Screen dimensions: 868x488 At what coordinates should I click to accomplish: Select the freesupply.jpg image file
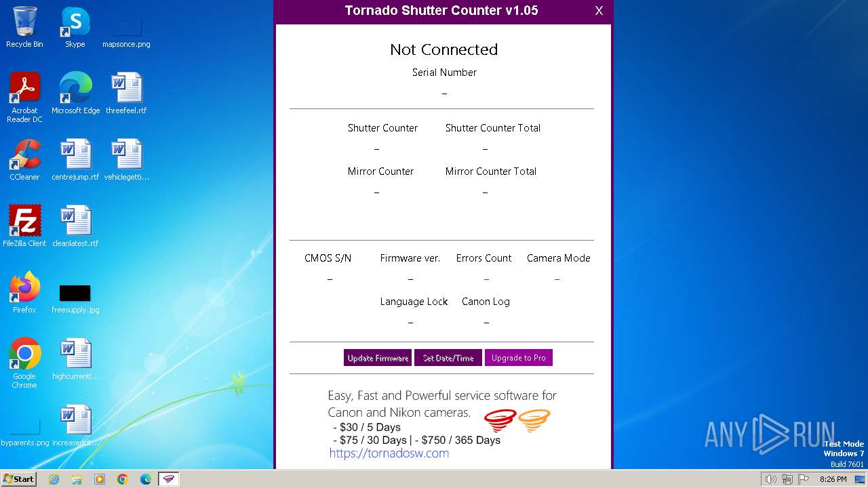coord(75,298)
